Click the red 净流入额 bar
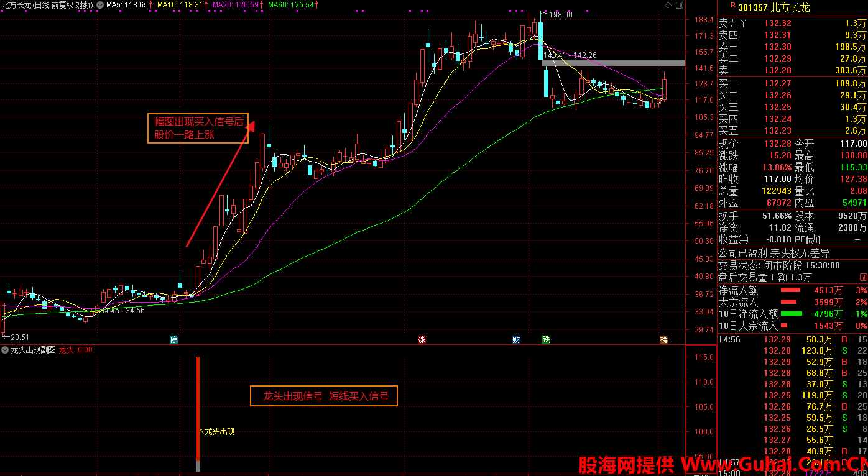 [790, 290]
